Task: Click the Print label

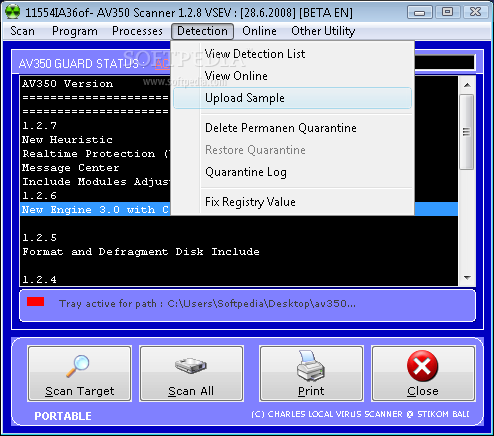Action: (x=311, y=391)
